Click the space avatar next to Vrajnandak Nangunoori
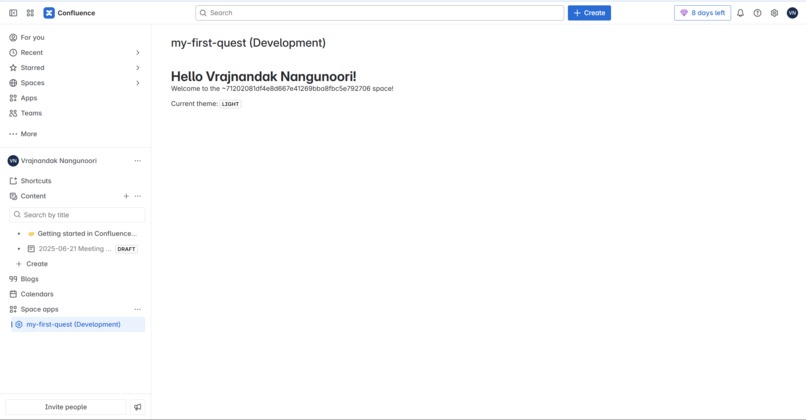Screen dimensions: 806x420 13,161
